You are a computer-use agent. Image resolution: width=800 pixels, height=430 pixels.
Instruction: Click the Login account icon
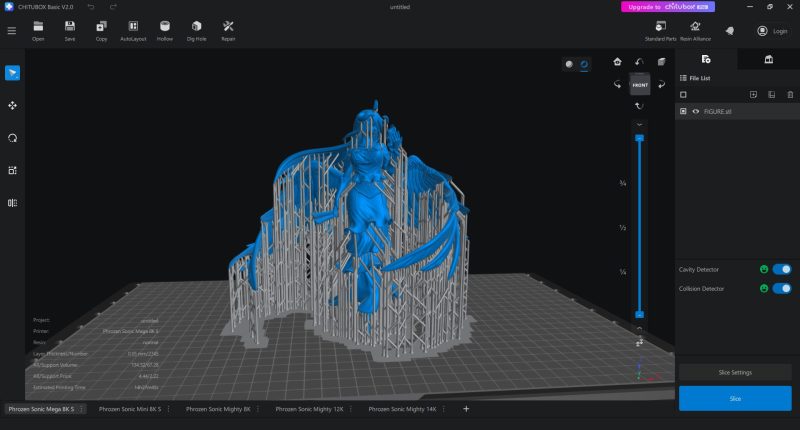(762, 31)
